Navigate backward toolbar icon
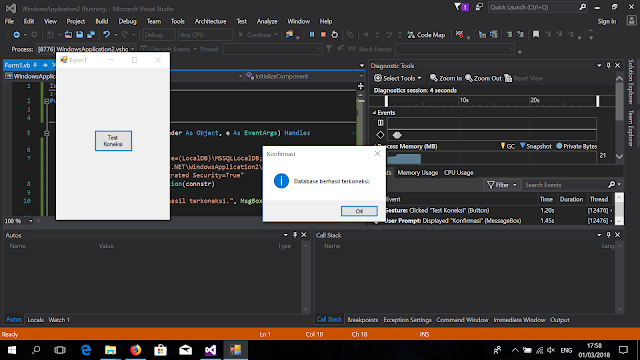 [x=16, y=35]
